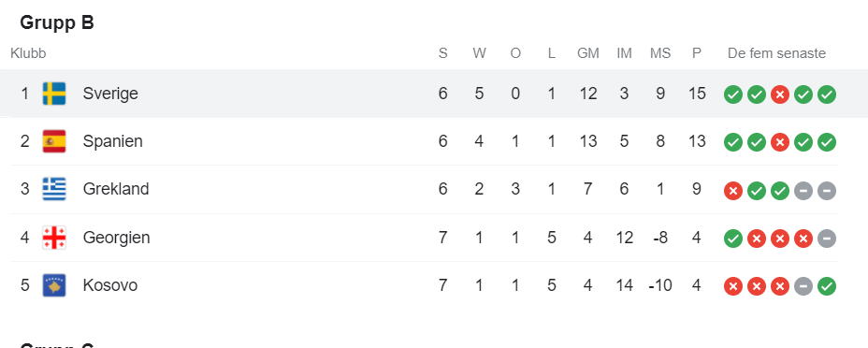Click the Greece flag icon

coord(54,189)
